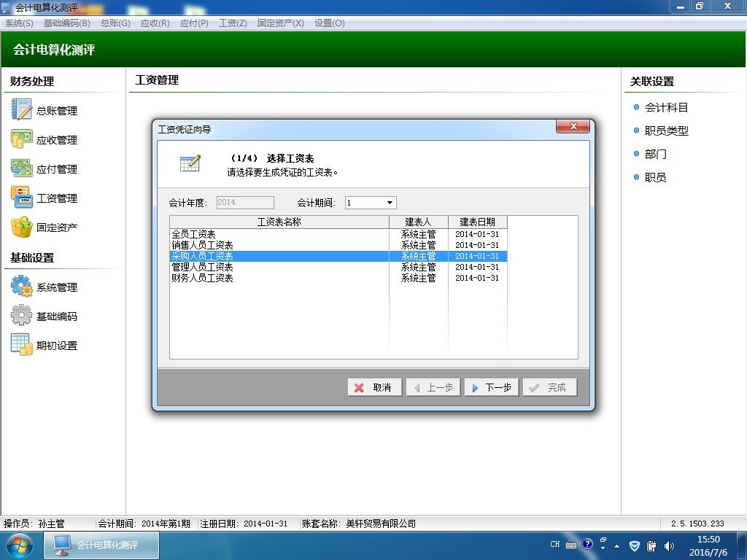The image size is (747, 560).
Task: Open 固定资产(X) menu
Action: 281,23
